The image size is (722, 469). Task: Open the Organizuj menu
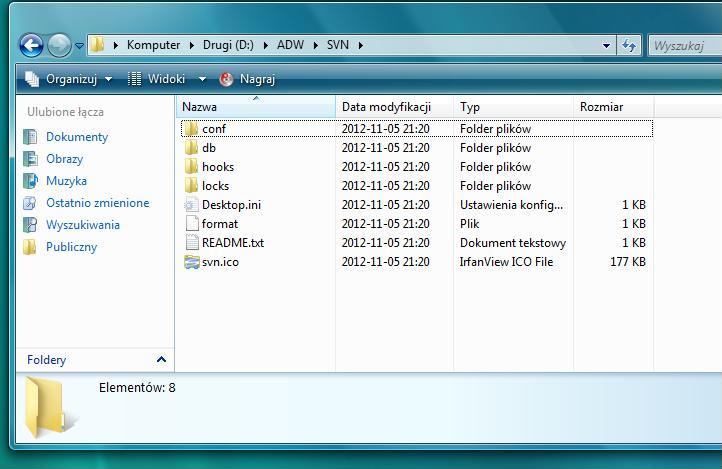pos(68,79)
